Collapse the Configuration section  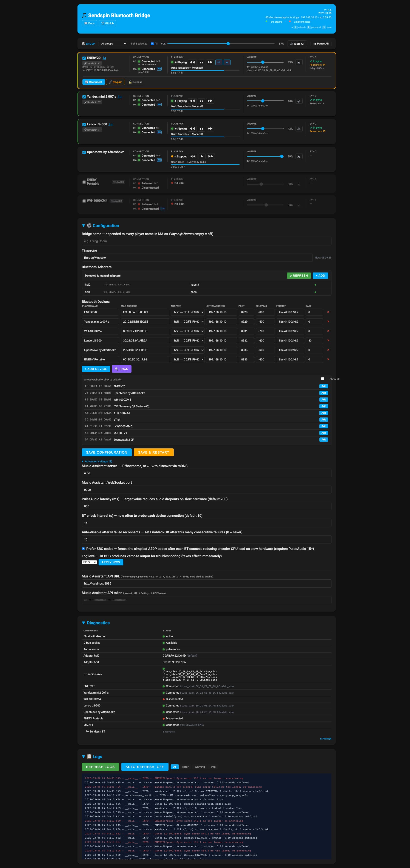coord(101,225)
